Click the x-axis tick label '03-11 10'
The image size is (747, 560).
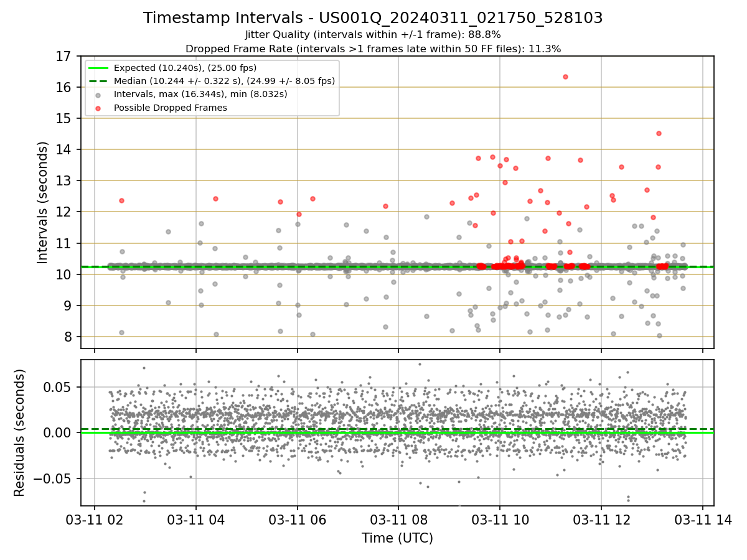[500, 520]
